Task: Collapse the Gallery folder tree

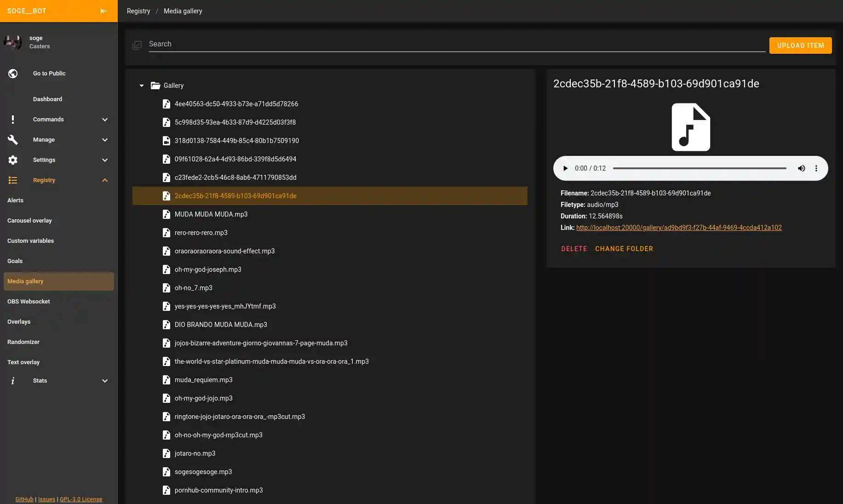Action: point(142,86)
